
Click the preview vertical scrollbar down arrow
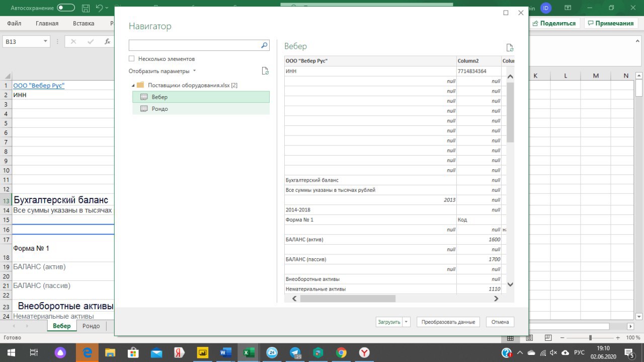(510, 284)
